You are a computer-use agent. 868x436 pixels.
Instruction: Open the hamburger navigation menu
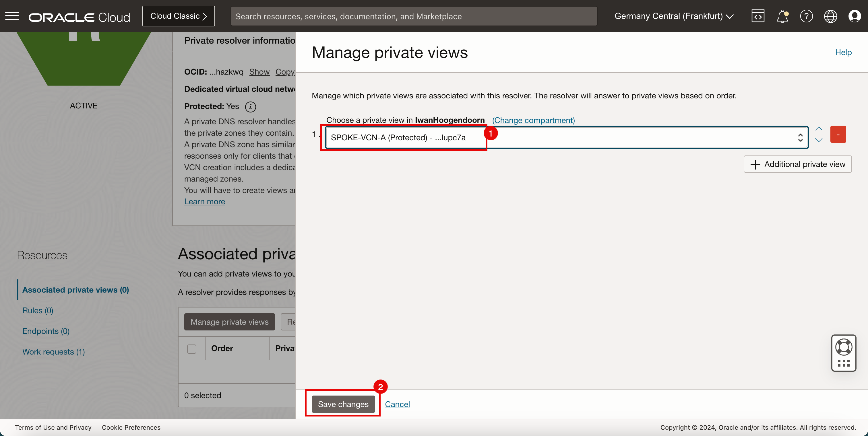(x=12, y=16)
